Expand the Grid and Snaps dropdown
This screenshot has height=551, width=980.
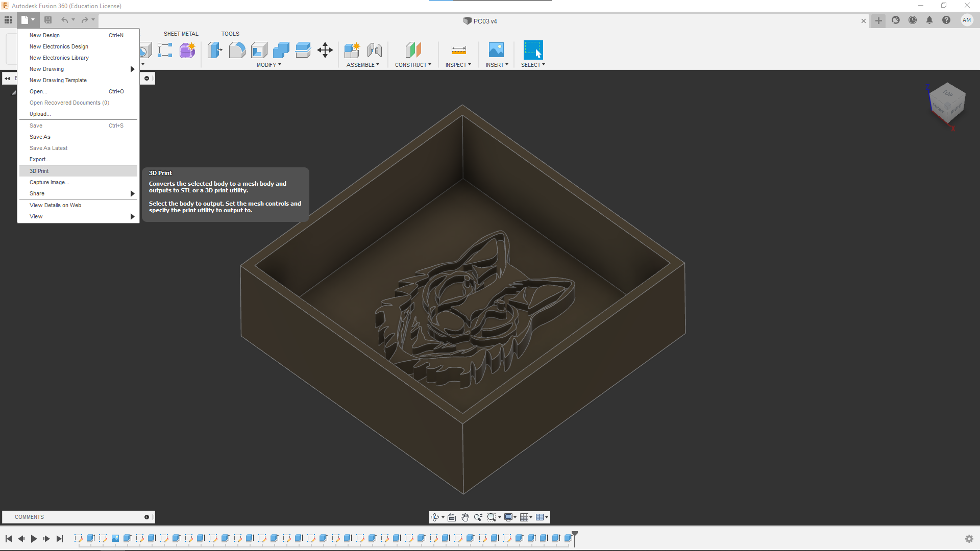526,517
